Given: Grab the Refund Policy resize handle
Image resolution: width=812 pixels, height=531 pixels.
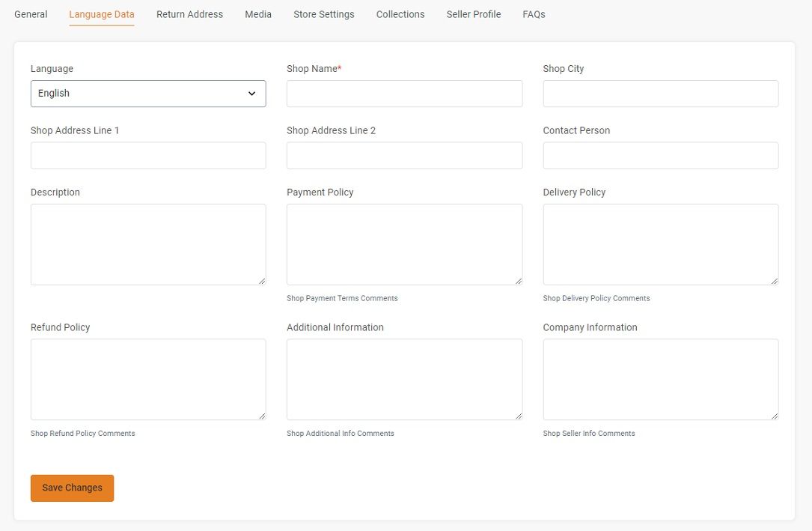Looking at the screenshot, I should pos(262,416).
